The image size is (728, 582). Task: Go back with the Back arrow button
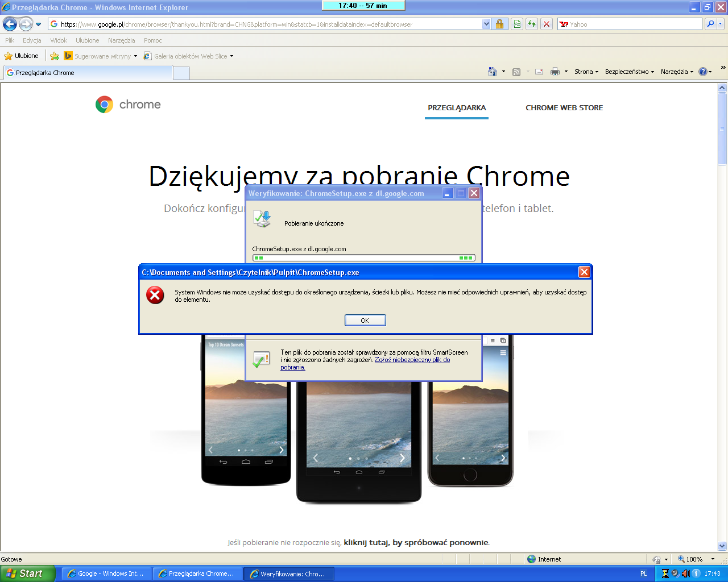[x=10, y=24]
